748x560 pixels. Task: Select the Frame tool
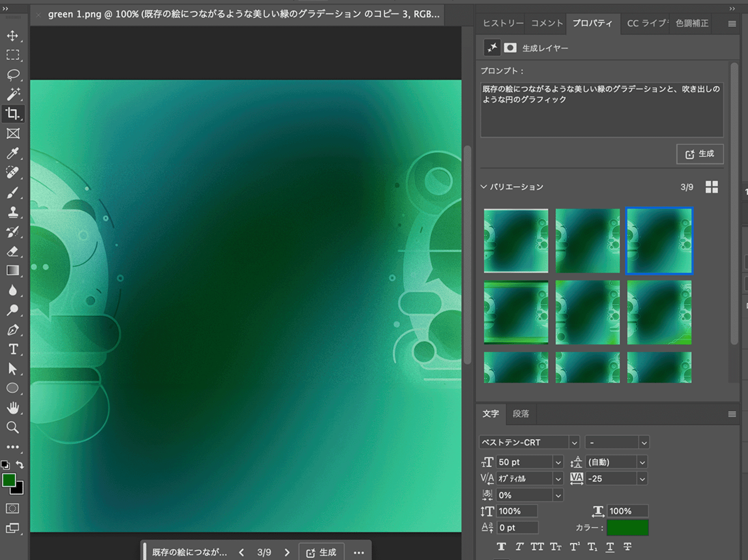pyautogui.click(x=13, y=133)
